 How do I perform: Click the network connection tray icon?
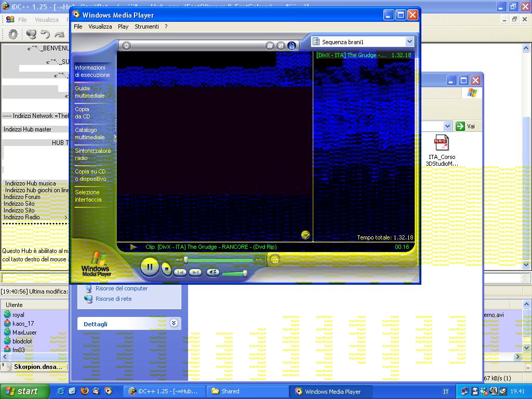tap(465, 391)
